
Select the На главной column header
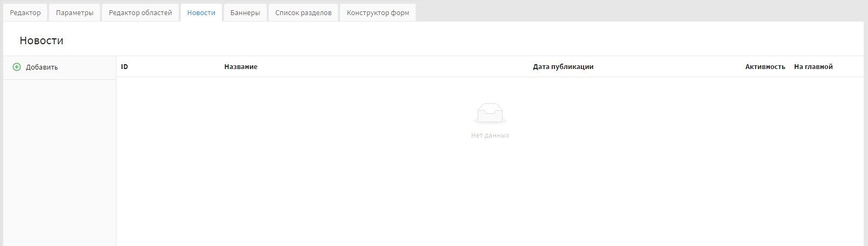[x=813, y=67]
